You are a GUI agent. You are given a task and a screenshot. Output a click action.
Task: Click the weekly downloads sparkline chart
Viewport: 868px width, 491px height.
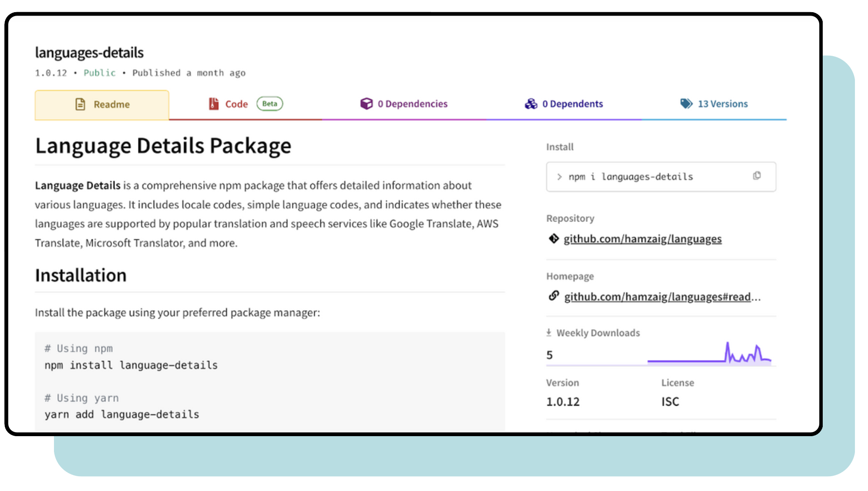(x=710, y=353)
